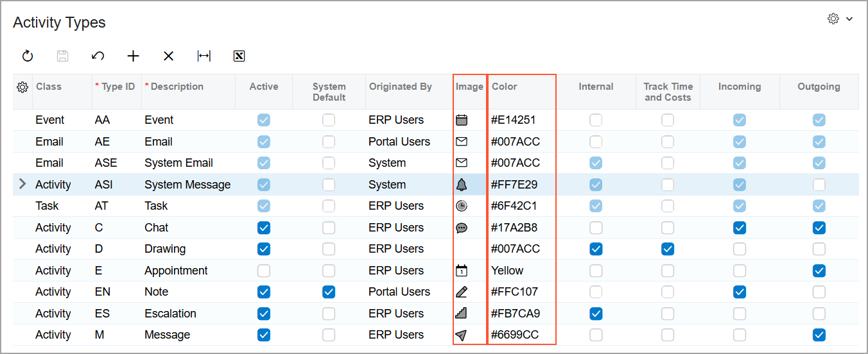Toggle Incoming checkbox for Note

pos(740,292)
